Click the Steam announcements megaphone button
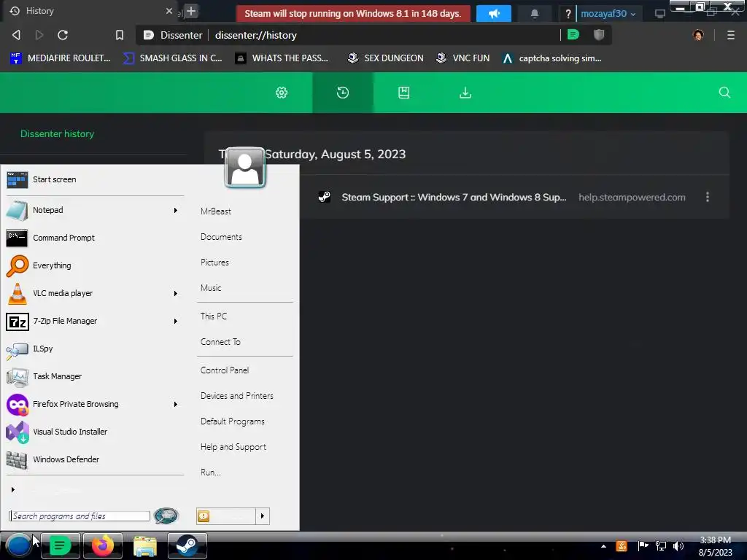The width and height of the screenshot is (747, 560). click(x=494, y=13)
